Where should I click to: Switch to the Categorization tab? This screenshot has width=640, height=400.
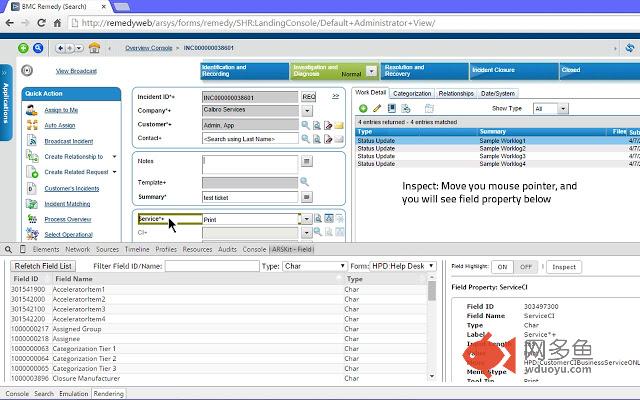click(412, 93)
